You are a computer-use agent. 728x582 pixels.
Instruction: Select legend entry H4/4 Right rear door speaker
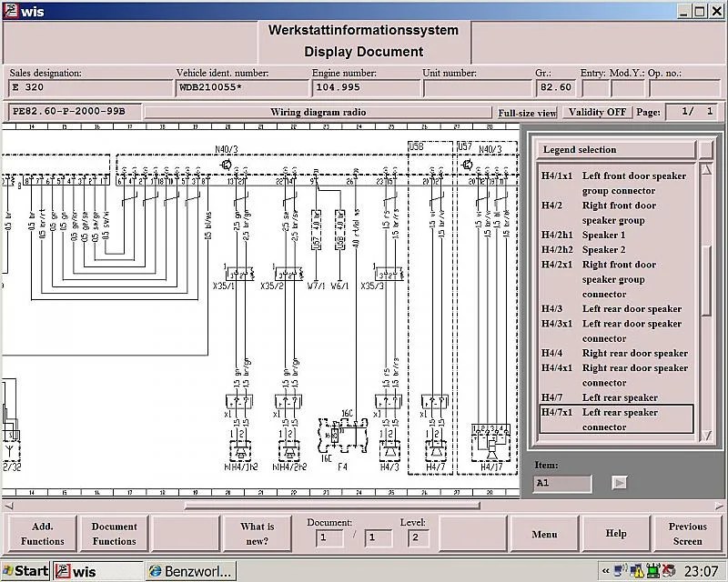(617, 353)
